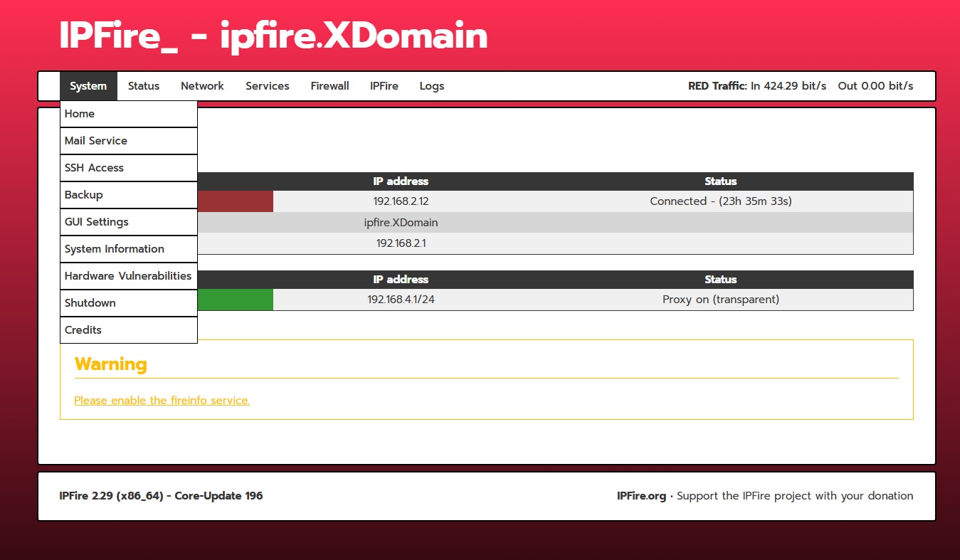
Task: Go to SSH Access settings
Action: pos(128,168)
